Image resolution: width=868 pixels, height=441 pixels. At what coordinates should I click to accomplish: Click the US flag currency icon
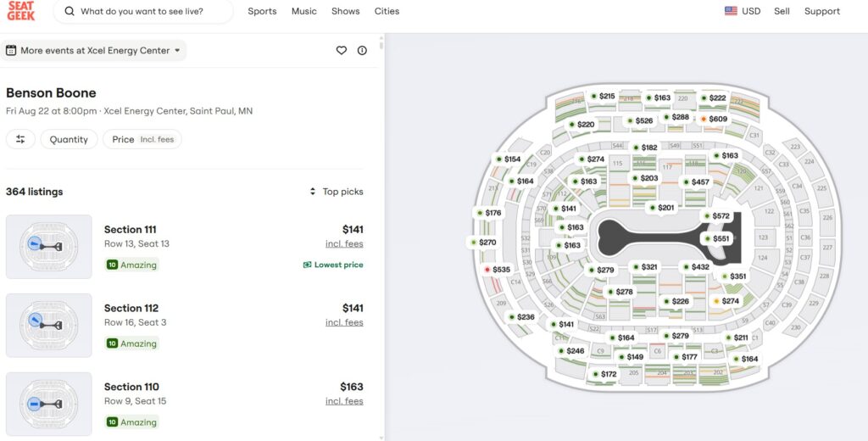pos(731,11)
